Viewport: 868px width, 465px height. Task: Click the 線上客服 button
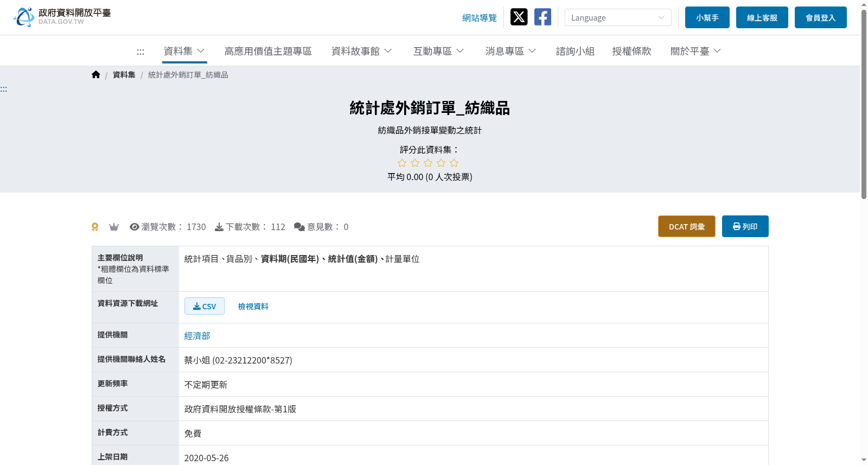(762, 17)
